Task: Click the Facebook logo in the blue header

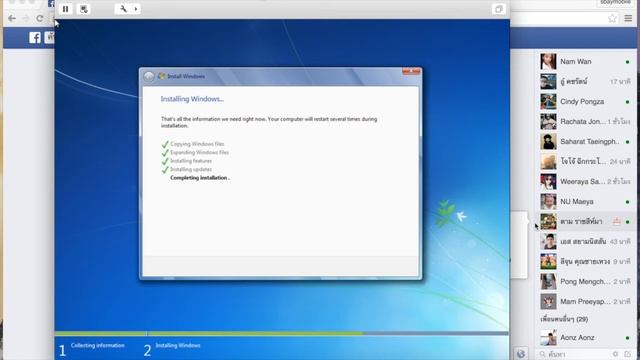Action: coord(35,38)
